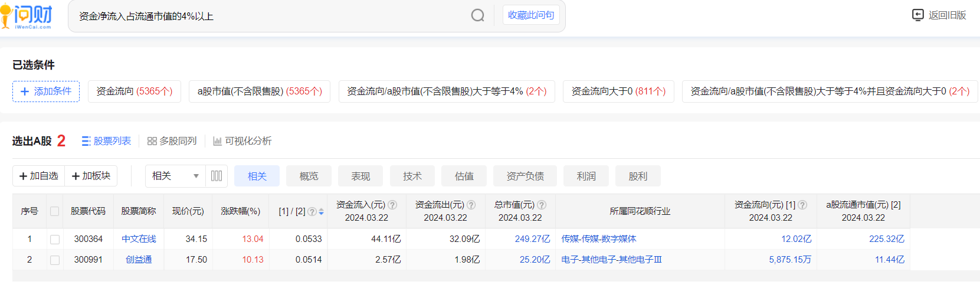980x288 pixels.
Task: Select the 概览 category tab
Action: click(309, 176)
